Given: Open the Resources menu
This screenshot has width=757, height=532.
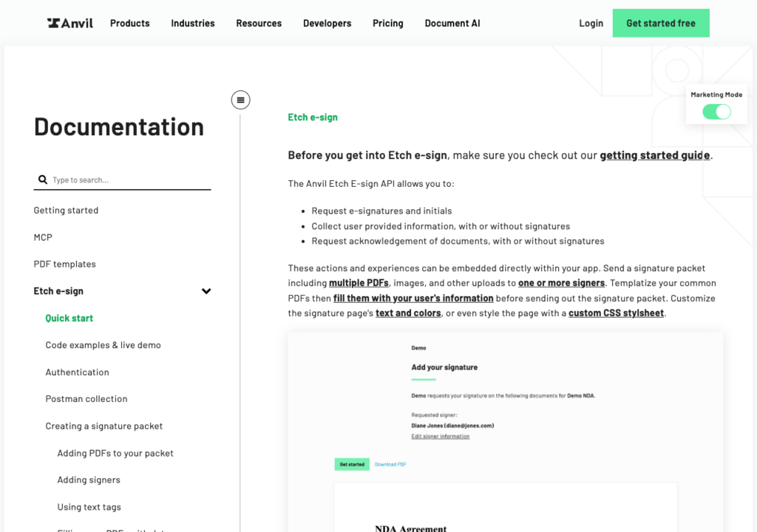Looking at the screenshot, I should 259,23.
